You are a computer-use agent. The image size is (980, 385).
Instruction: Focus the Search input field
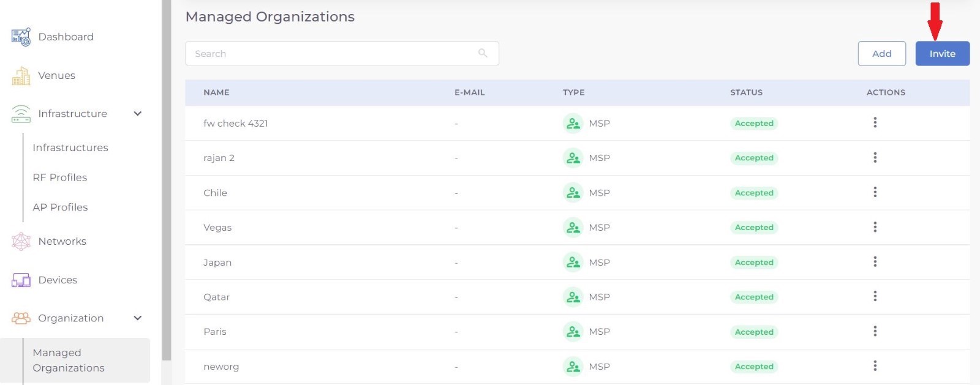[x=331, y=54]
